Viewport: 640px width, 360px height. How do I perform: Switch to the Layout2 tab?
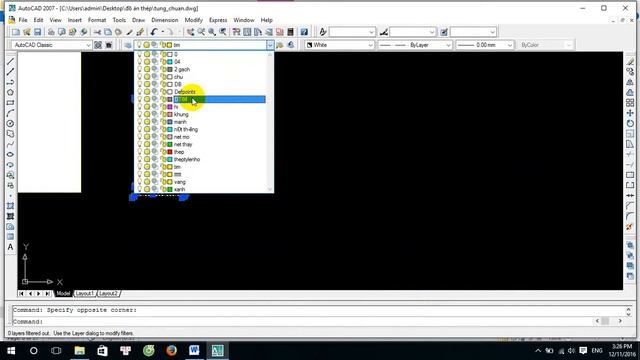point(108,293)
